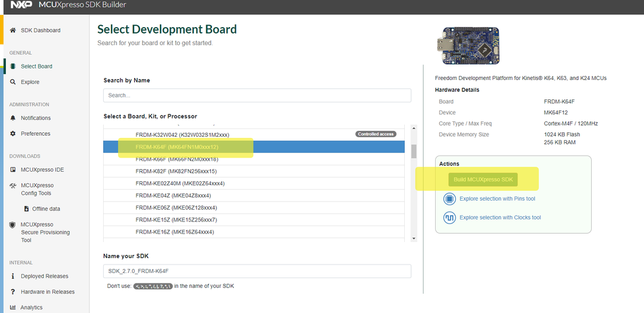Select FRDM-KE15Z (MKE15Z256xxx7) row
This screenshot has height=313, width=644.
click(x=254, y=219)
